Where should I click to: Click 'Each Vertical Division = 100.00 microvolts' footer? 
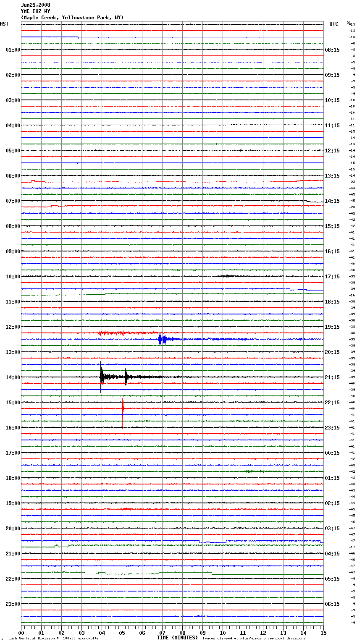coord(53,639)
